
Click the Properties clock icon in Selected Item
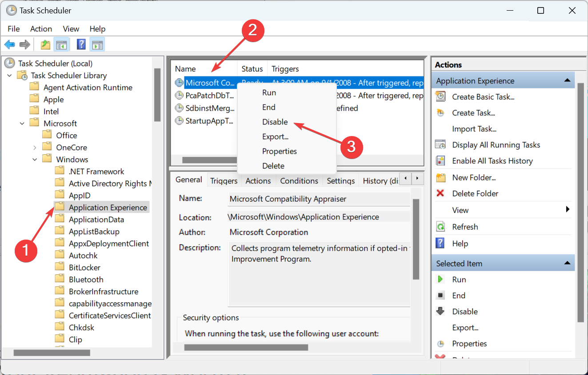[440, 343]
